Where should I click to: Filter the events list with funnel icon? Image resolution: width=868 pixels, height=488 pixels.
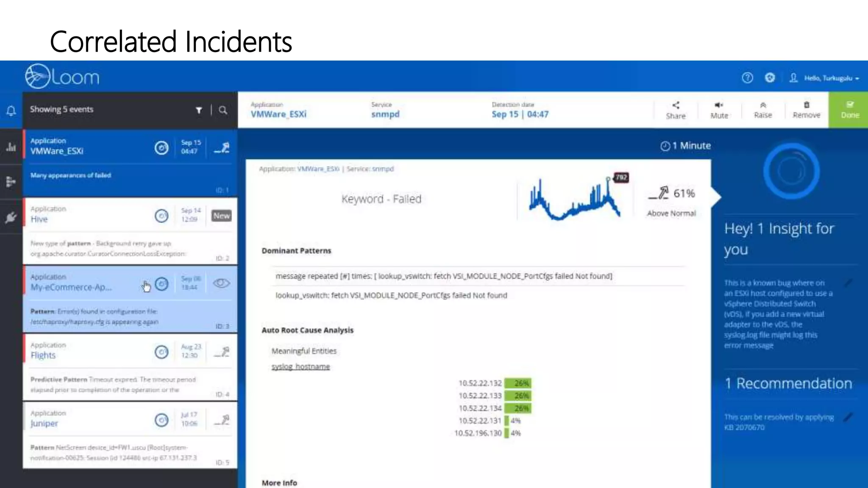tap(199, 110)
